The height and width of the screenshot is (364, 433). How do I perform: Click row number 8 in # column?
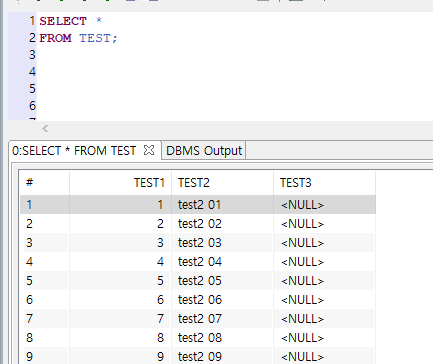click(45, 338)
